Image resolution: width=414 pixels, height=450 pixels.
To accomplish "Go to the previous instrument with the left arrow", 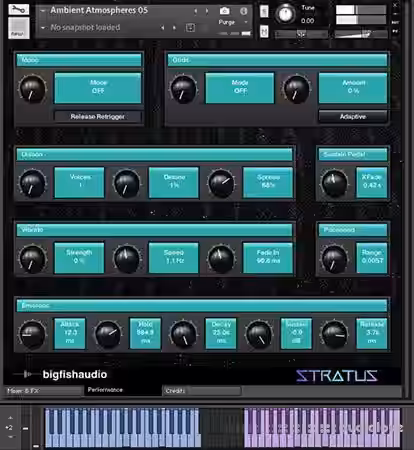I will 196,11.
